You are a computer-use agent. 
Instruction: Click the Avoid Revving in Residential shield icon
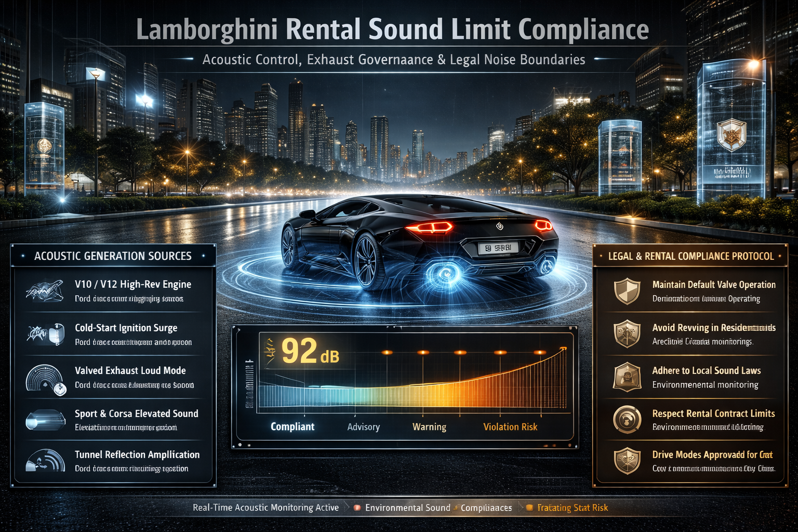tap(627, 334)
